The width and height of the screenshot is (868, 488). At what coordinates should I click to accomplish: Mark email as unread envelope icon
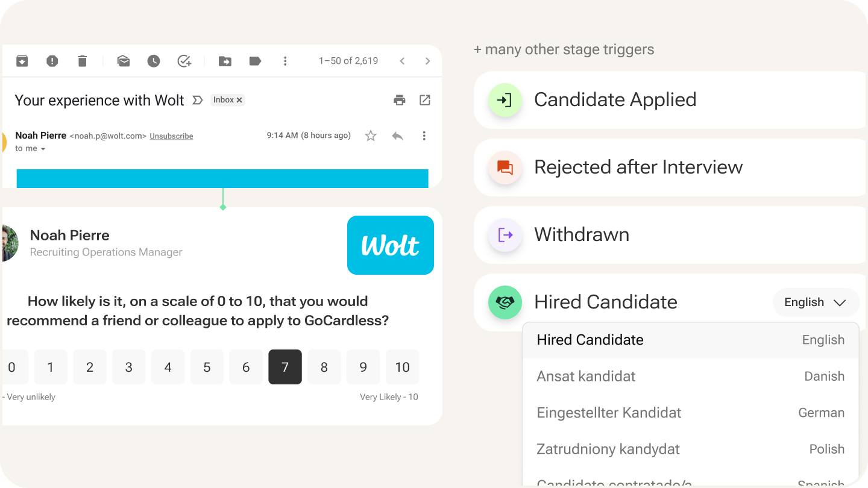(124, 61)
